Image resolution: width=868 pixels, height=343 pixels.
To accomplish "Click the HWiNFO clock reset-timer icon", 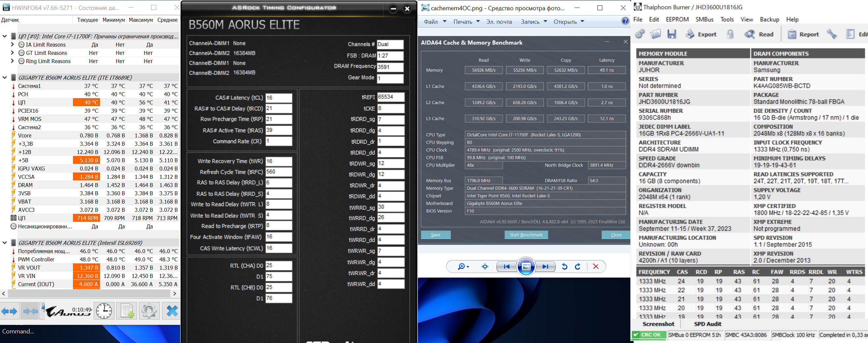I will (104, 311).
